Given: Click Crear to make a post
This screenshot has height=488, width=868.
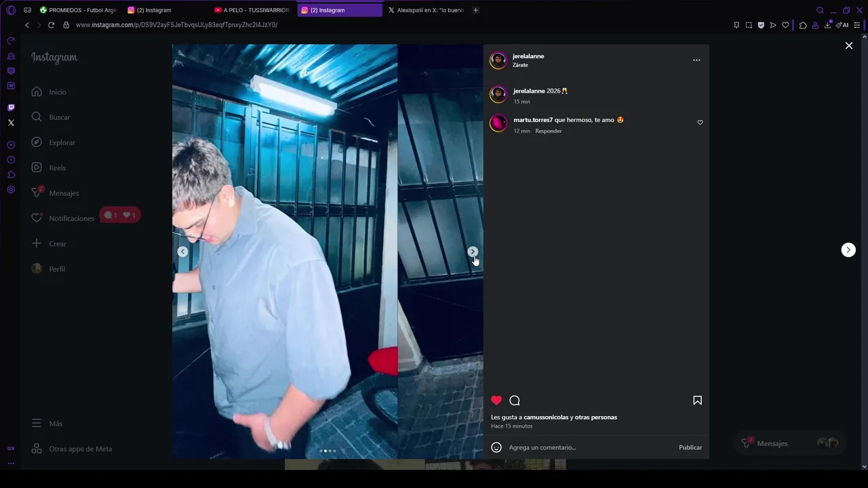Looking at the screenshot, I should 49,244.
